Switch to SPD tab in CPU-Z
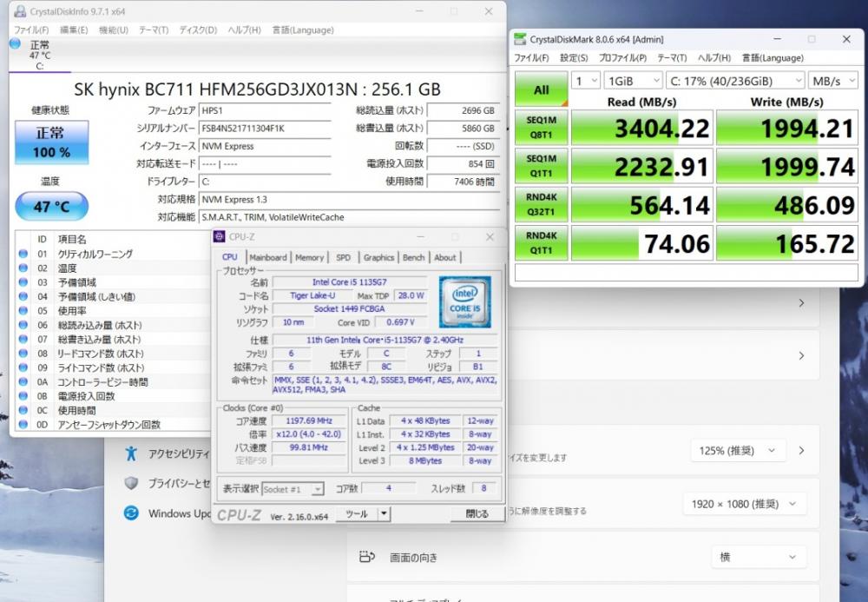The width and height of the screenshot is (868, 602). [343, 257]
